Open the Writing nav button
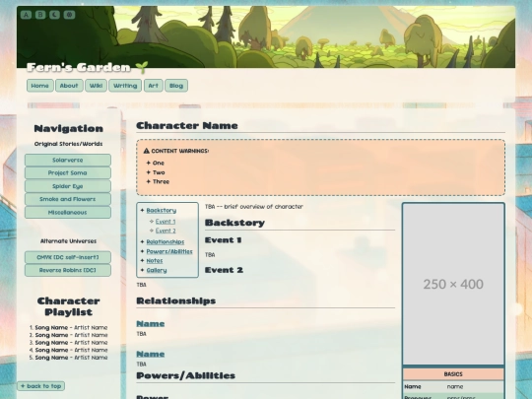The image size is (532, 399). 125,86
